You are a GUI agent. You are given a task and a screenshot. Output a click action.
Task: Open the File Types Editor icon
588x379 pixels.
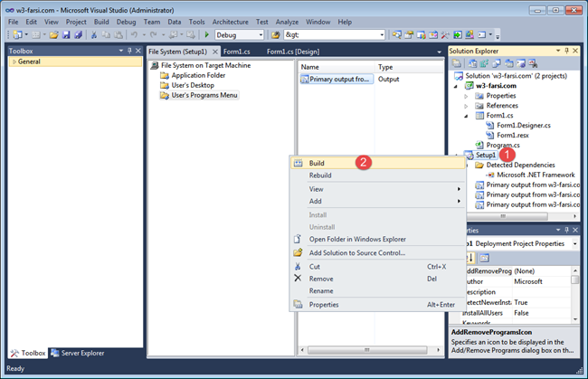[x=497, y=63]
